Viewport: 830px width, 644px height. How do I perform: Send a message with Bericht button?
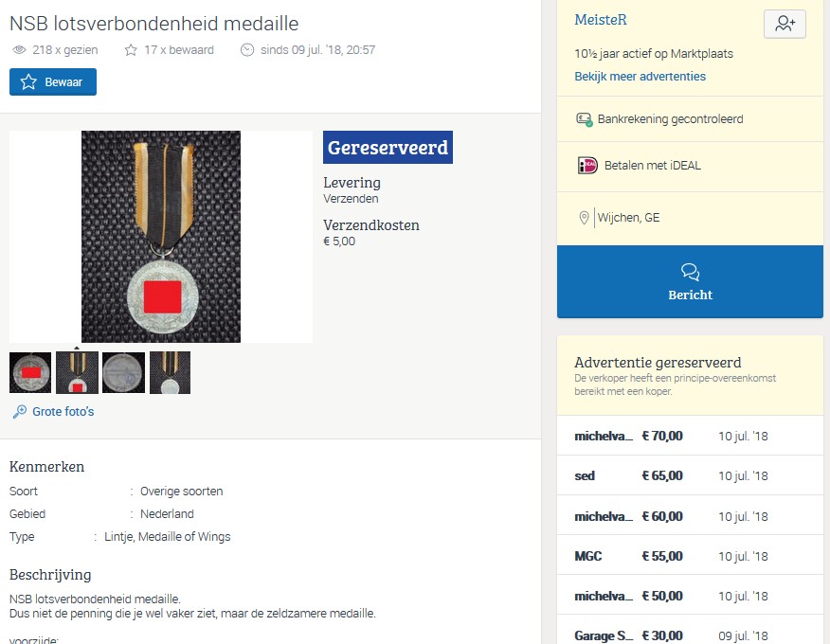pyautogui.click(x=690, y=282)
